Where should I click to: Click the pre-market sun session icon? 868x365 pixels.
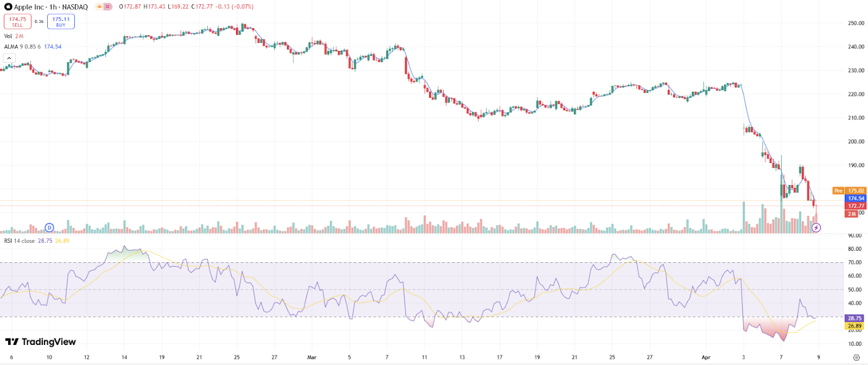click(99, 7)
